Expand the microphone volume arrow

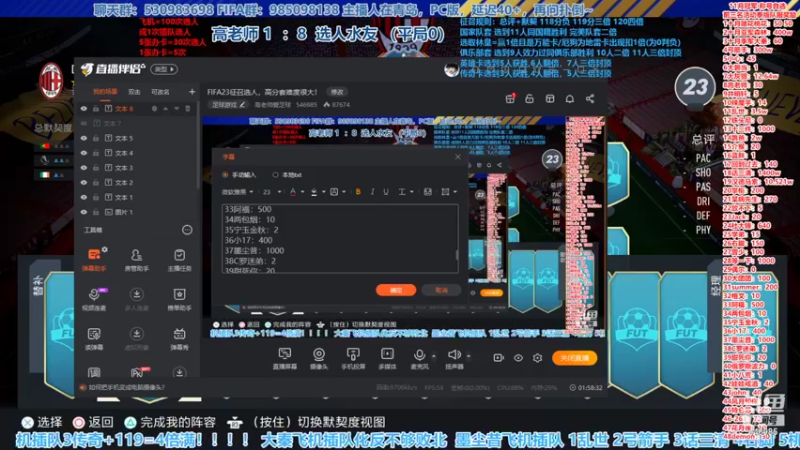pos(434,356)
